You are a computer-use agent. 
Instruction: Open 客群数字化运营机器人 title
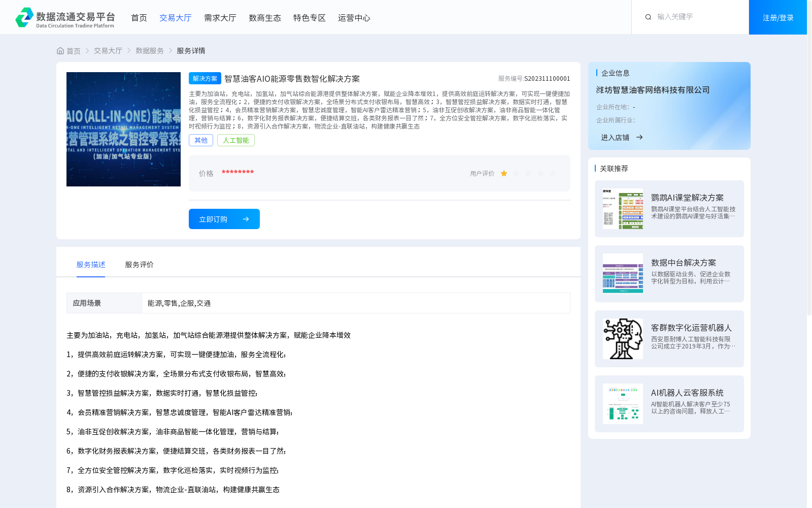[692, 328]
